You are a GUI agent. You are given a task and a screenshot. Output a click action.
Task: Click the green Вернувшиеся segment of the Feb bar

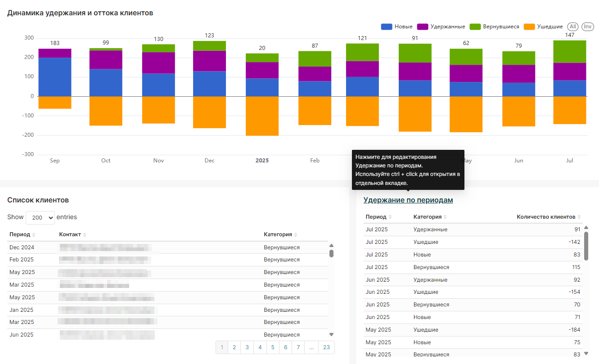pyautogui.click(x=315, y=59)
